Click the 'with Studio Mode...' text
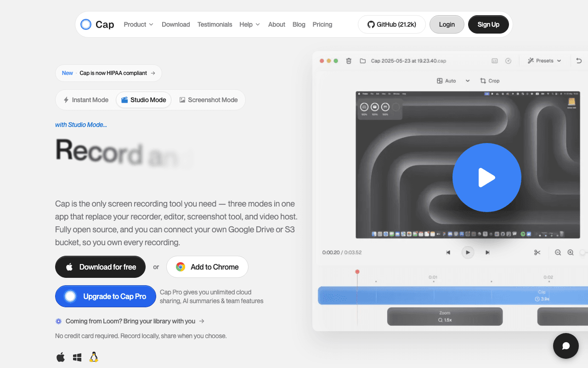The height and width of the screenshot is (368, 588). [x=81, y=125]
